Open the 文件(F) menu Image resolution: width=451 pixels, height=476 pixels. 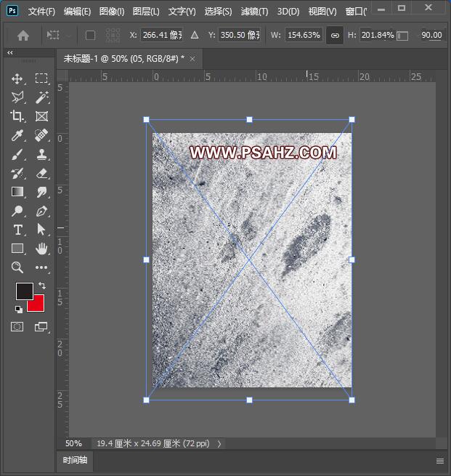(x=41, y=12)
